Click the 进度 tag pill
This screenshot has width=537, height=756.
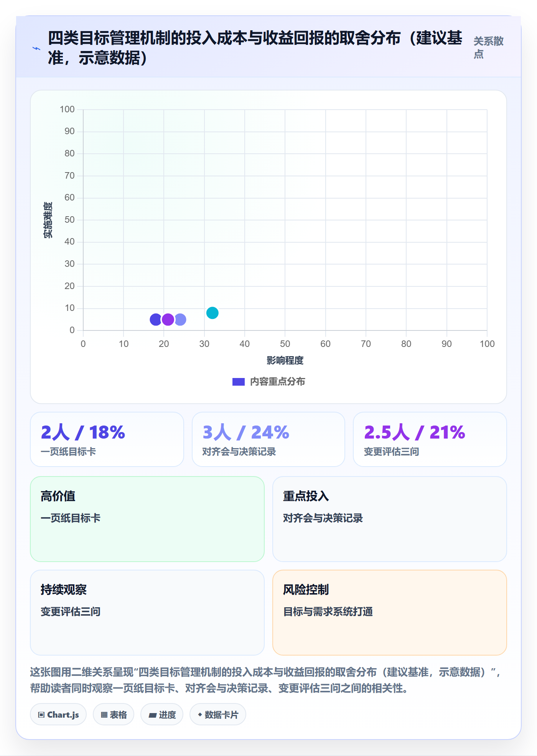click(162, 715)
